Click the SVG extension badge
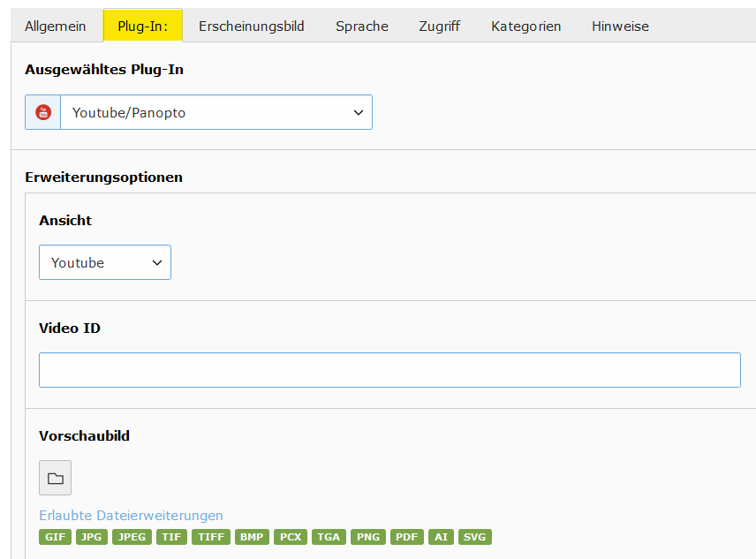756x559 pixels. 475,537
